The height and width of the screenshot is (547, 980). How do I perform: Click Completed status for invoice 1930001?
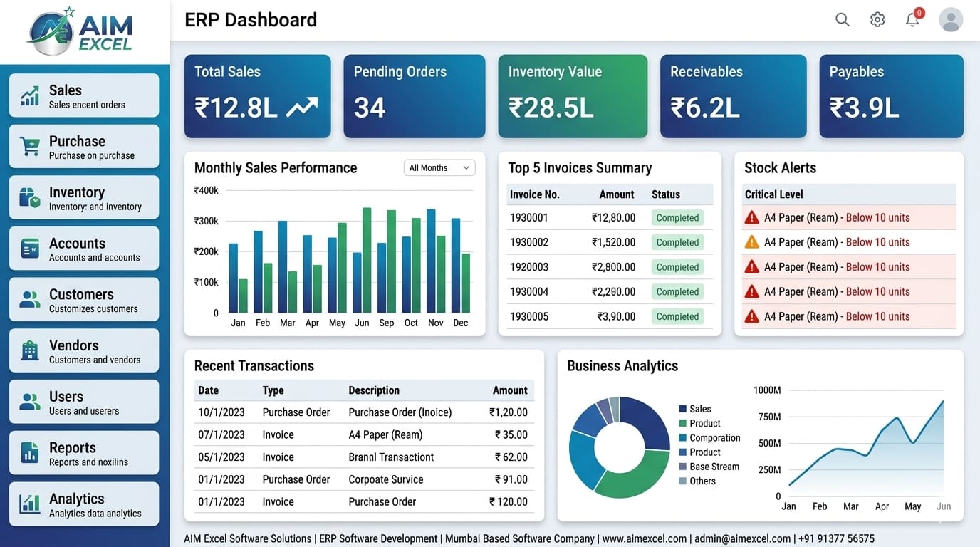coord(677,218)
